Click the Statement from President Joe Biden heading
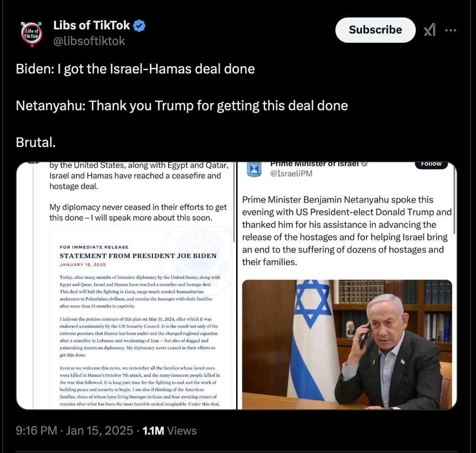 tap(138, 255)
